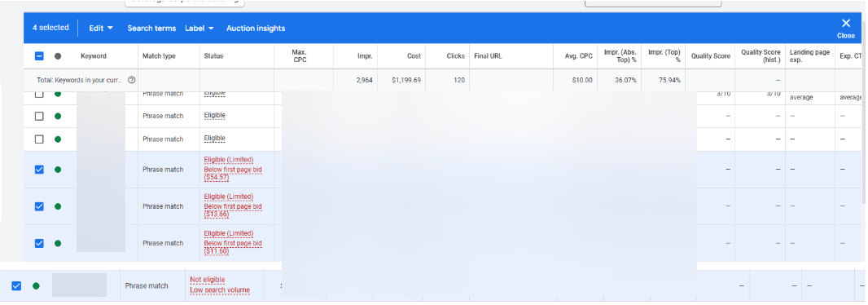The height and width of the screenshot is (305, 868).
Task: Sort by Clicks column header
Action: (x=456, y=56)
